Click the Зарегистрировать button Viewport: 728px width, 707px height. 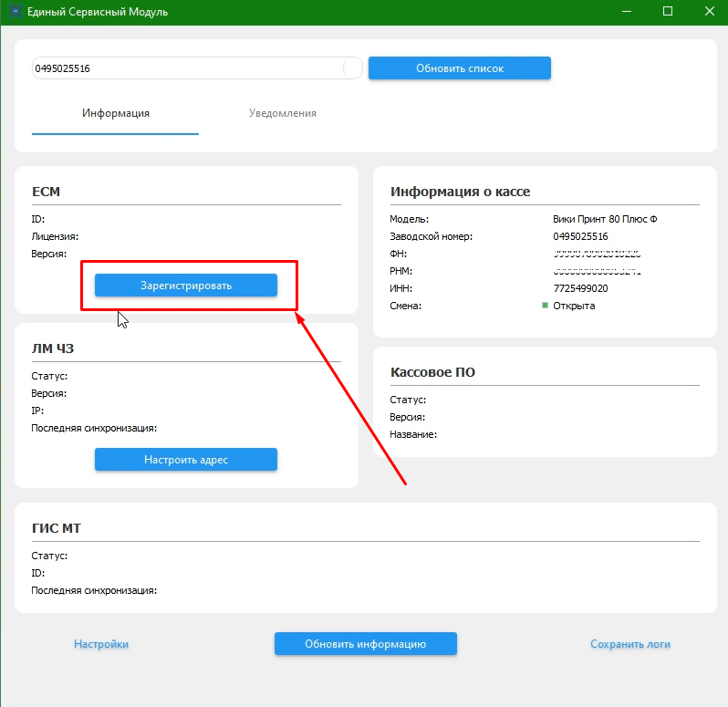point(186,285)
